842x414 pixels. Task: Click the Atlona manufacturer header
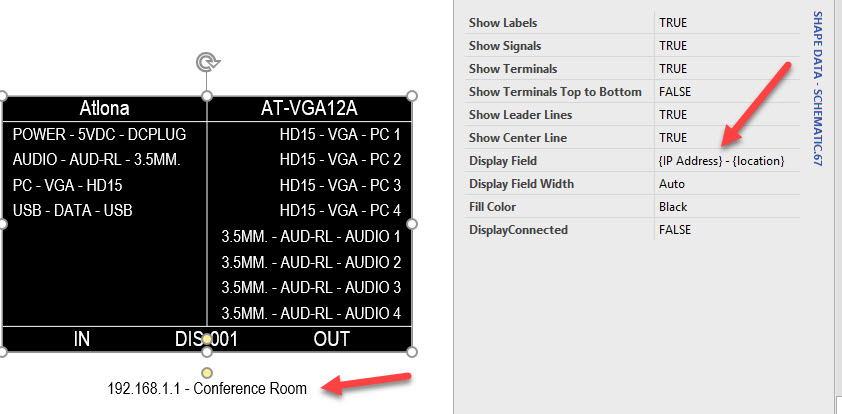[x=105, y=109]
